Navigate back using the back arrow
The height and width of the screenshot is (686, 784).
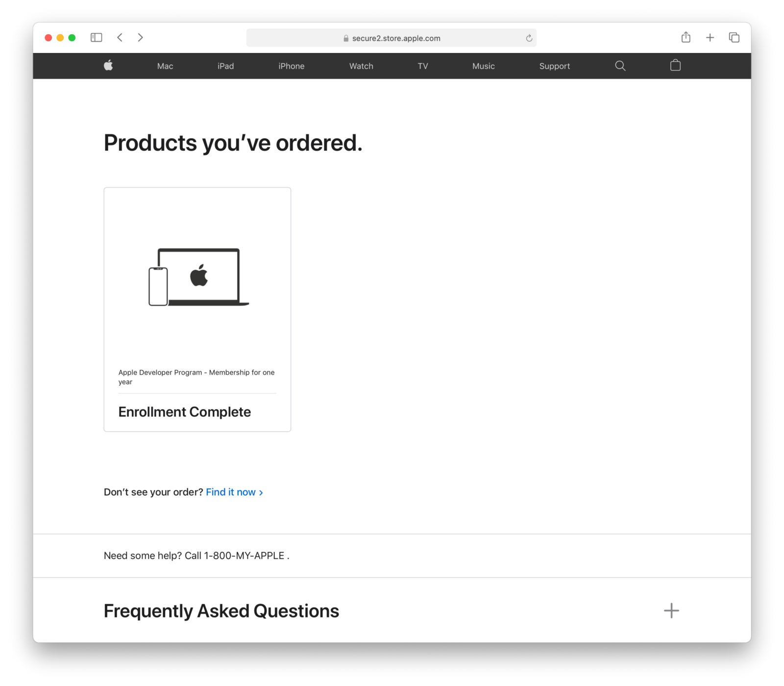pyautogui.click(x=120, y=37)
